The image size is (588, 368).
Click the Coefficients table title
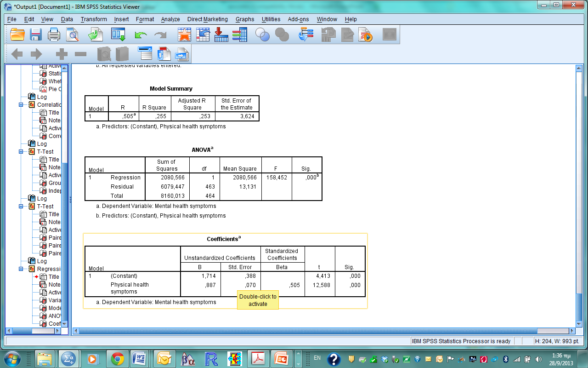pyautogui.click(x=224, y=239)
